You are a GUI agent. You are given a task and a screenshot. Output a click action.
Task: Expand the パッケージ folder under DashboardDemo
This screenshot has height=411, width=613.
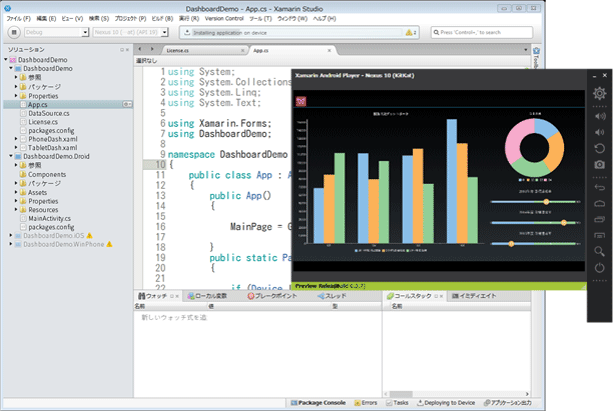[x=16, y=86]
